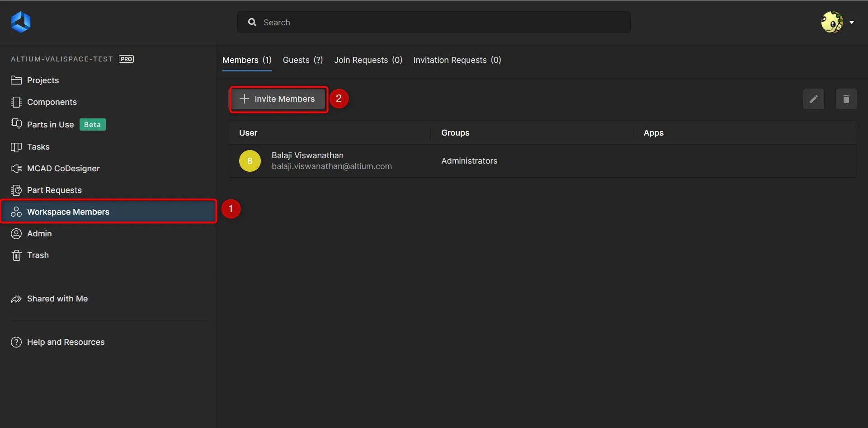Click the Administrators group cell
Viewport: 868px width, 428px height.
point(469,161)
